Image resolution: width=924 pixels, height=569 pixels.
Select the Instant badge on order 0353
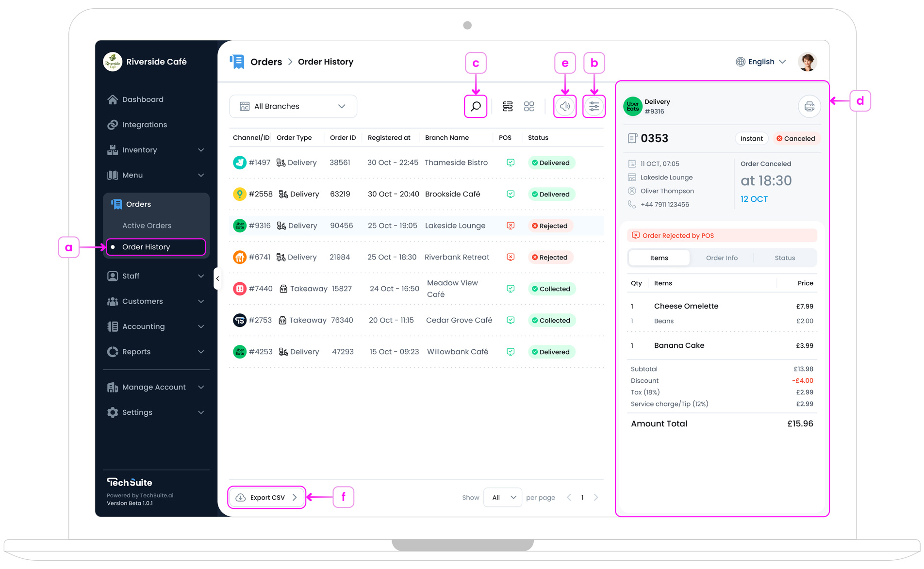click(x=751, y=138)
